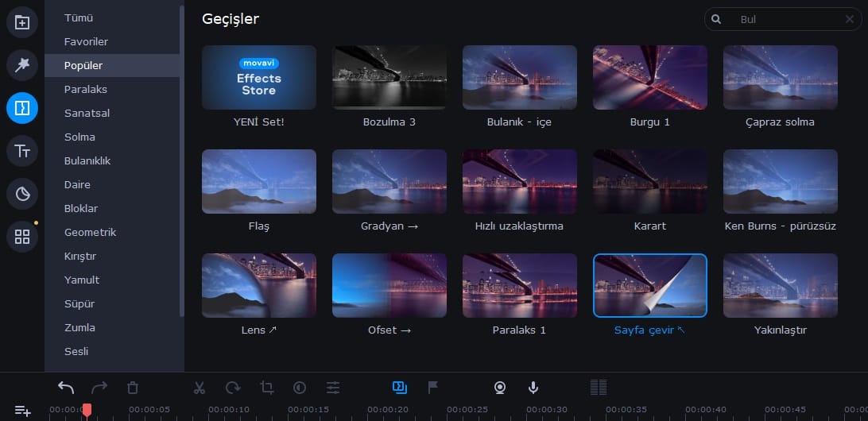
Task: Select Ken Burns - pürüzsüz thumbnail
Action: click(780, 181)
